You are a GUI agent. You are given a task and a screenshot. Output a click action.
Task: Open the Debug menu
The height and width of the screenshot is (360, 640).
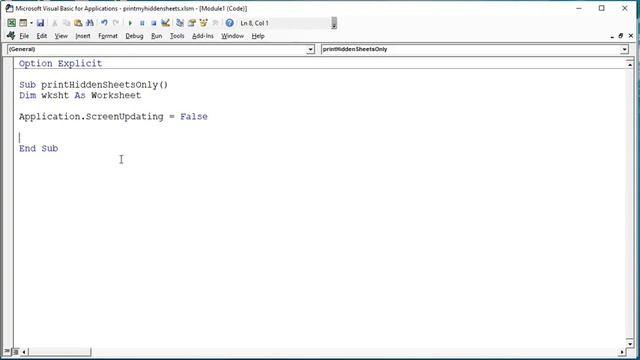click(134, 36)
